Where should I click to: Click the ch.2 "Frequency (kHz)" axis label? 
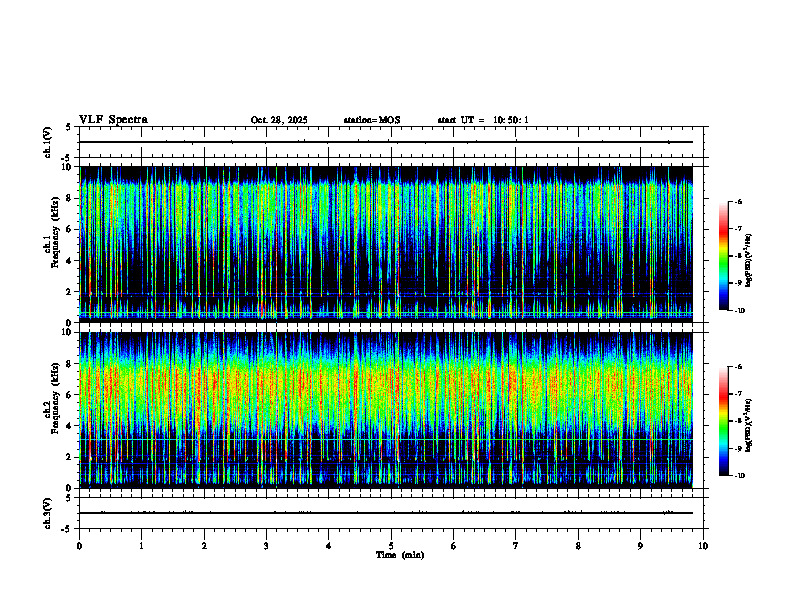(x=56, y=398)
